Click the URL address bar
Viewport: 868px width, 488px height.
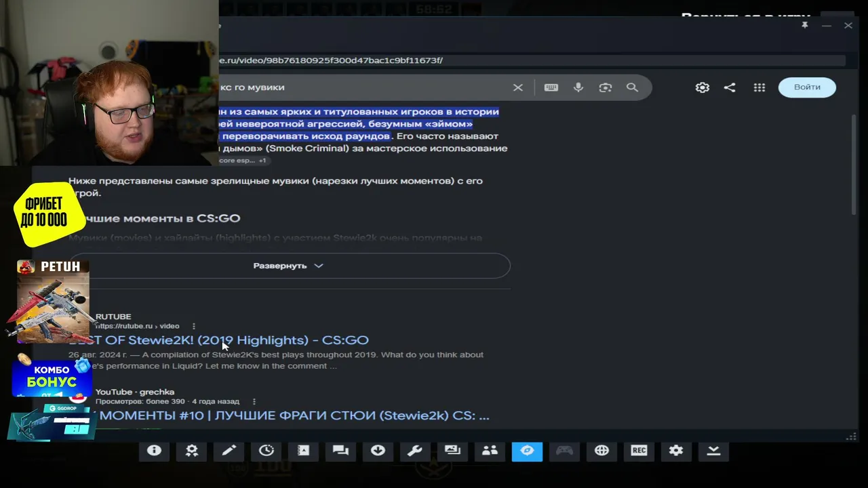point(532,60)
